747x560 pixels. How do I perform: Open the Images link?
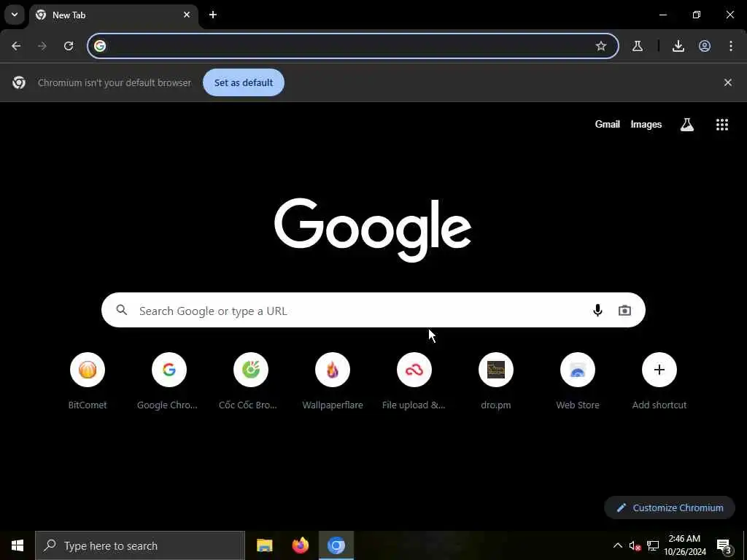(646, 124)
